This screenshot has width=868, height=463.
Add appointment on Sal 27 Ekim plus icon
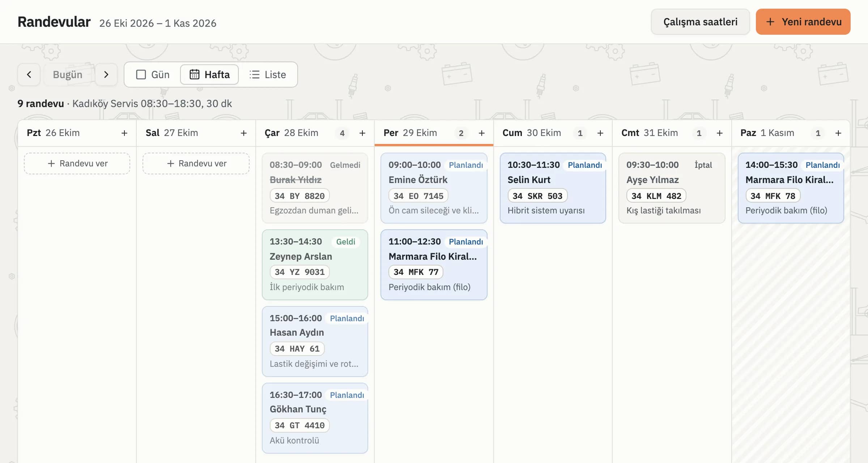[244, 133]
